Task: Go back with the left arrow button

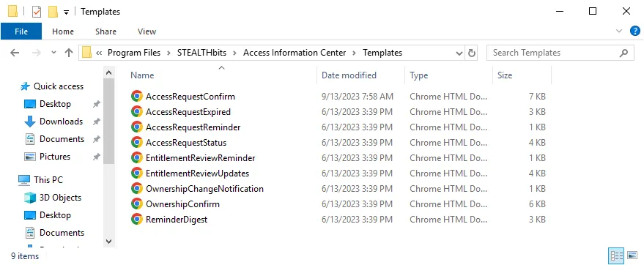Action: [15, 53]
